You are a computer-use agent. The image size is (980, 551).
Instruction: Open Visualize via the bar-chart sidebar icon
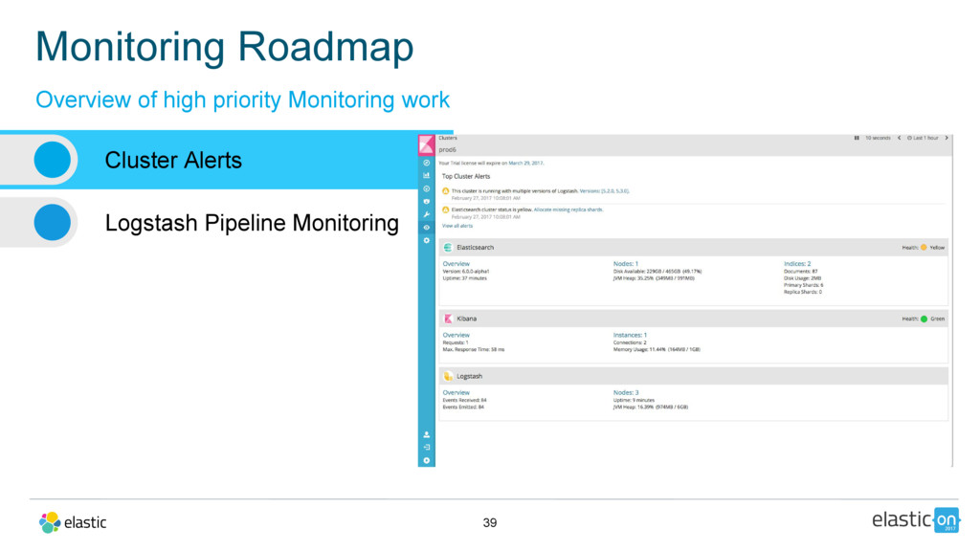coord(426,176)
